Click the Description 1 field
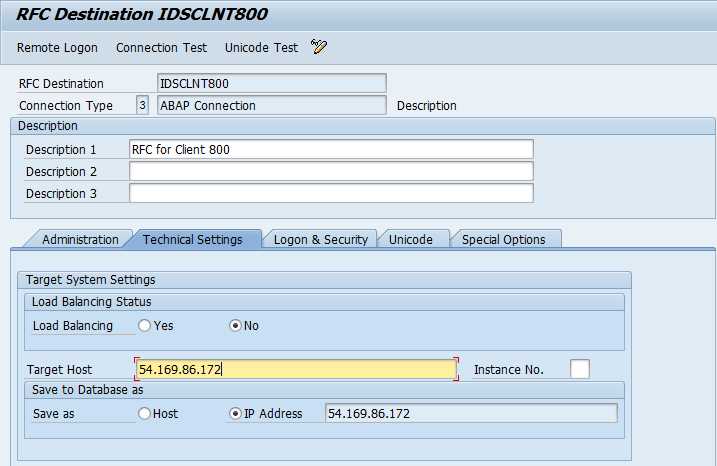 point(331,150)
